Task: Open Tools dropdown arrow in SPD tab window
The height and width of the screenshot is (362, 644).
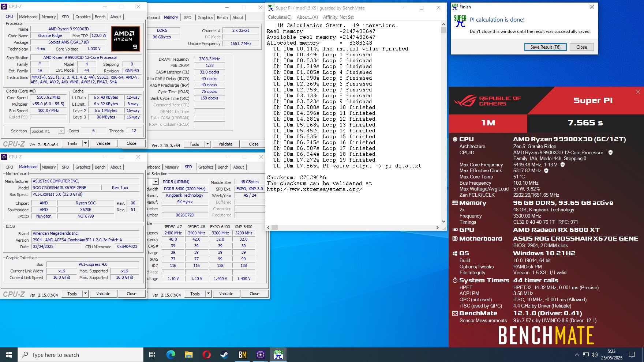Action: [208, 294]
